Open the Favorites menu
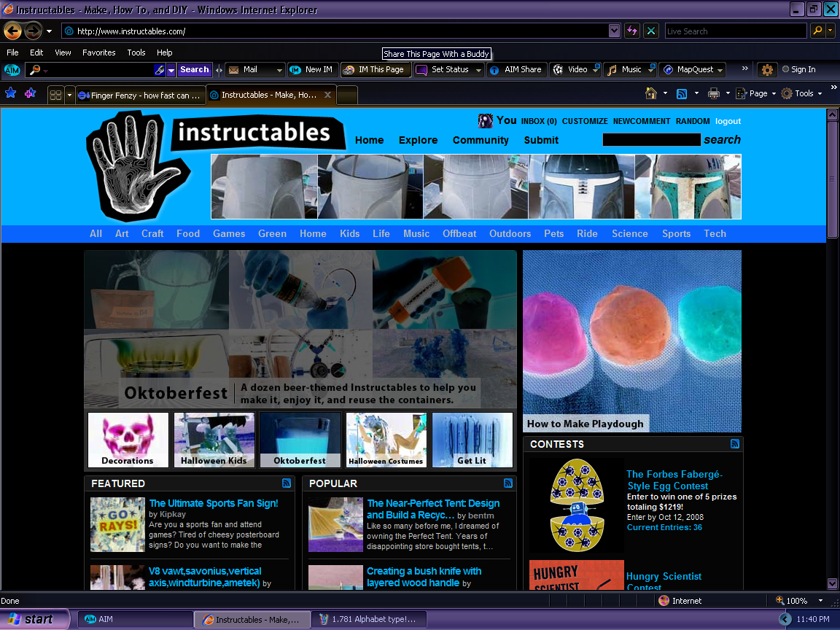 click(98, 52)
